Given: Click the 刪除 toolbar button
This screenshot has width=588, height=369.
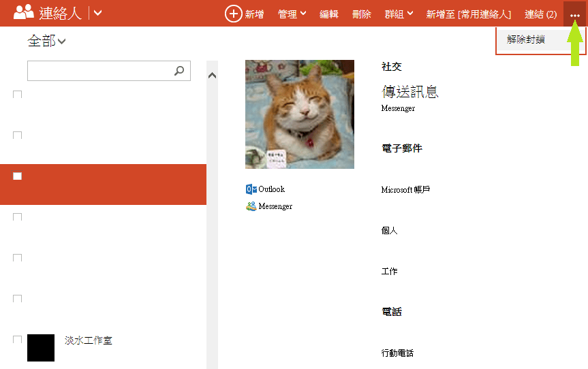Looking at the screenshot, I should click(x=362, y=14).
